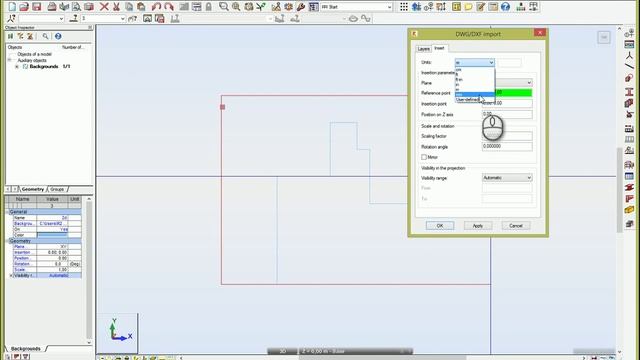Click Apply in import dialog
The image size is (640, 360).
[x=478, y=226]
